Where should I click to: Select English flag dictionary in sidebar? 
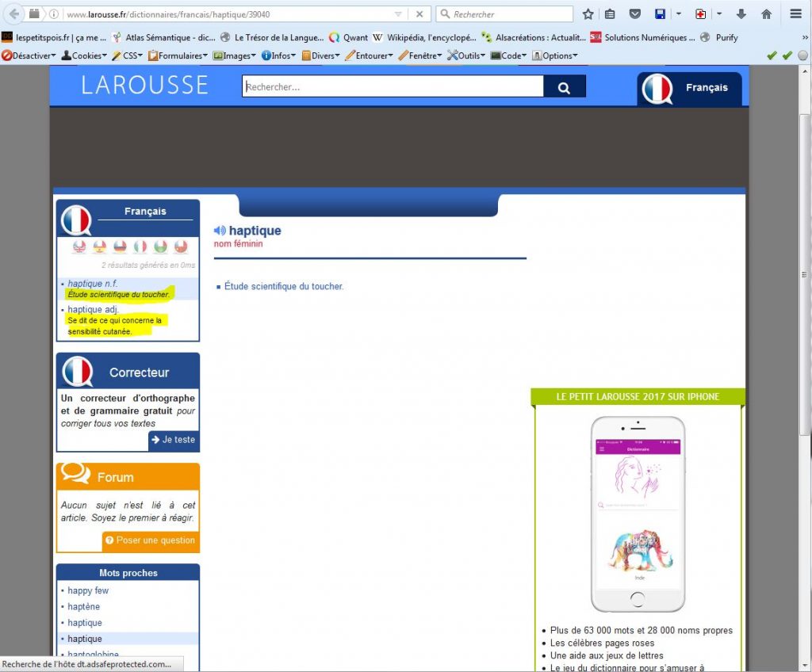pyautogui.click(x=79, y=246)
